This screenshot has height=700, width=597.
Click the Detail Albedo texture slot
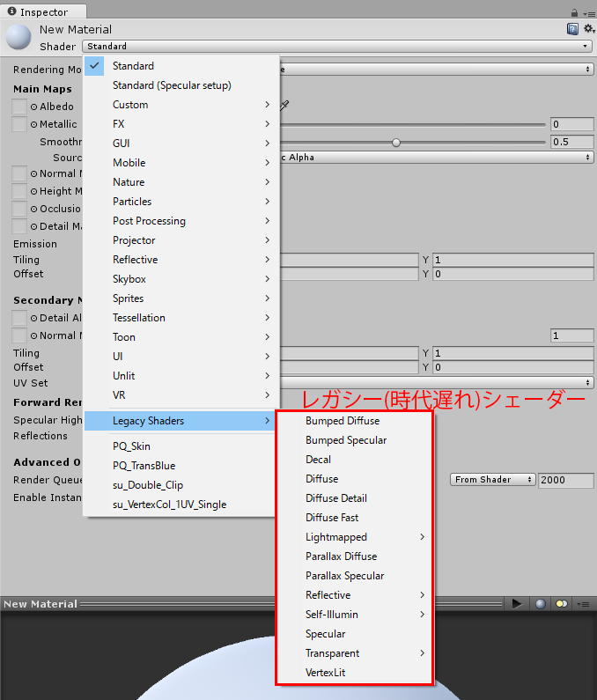(x=19, y=318)
